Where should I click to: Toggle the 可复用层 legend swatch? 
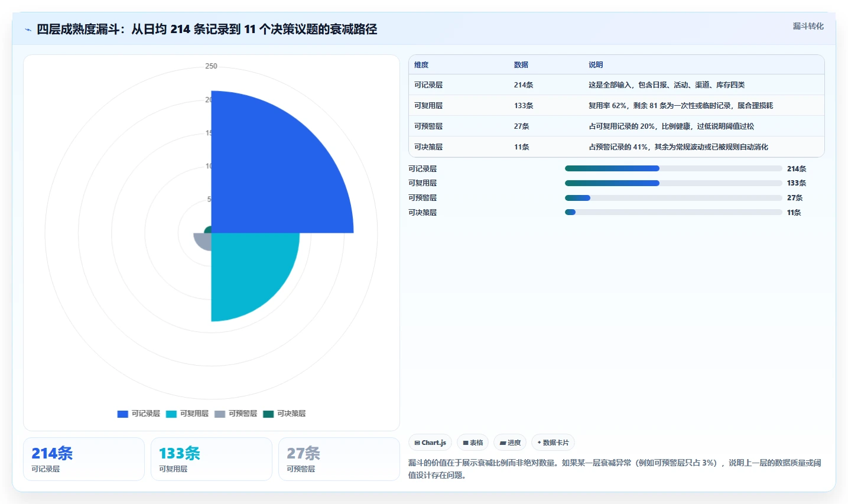171,414
